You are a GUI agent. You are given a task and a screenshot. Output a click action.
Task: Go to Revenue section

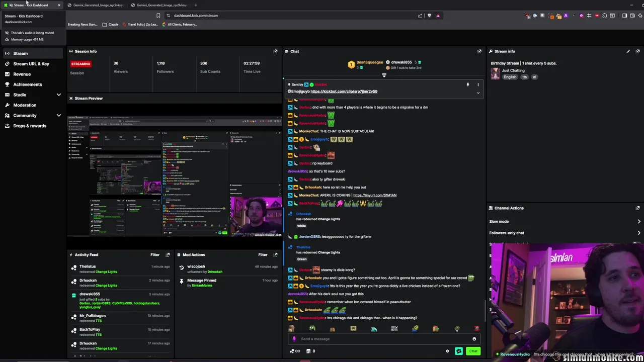[x=22, y=74]
